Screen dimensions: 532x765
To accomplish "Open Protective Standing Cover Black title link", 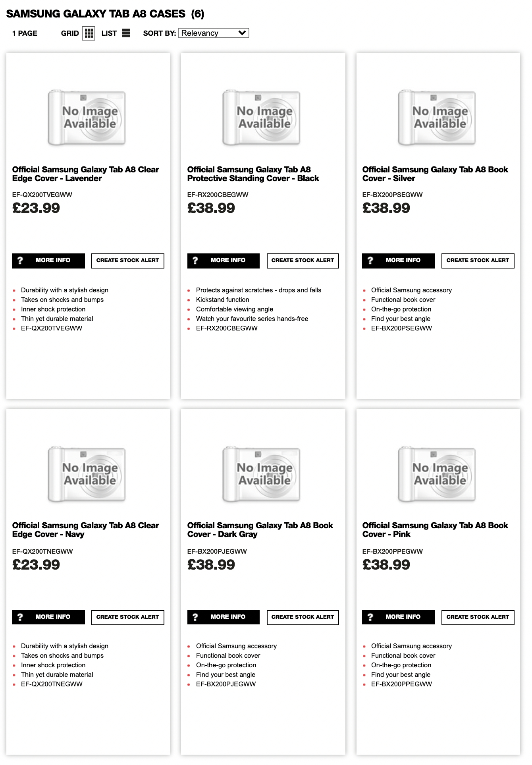I will [253, 174].
